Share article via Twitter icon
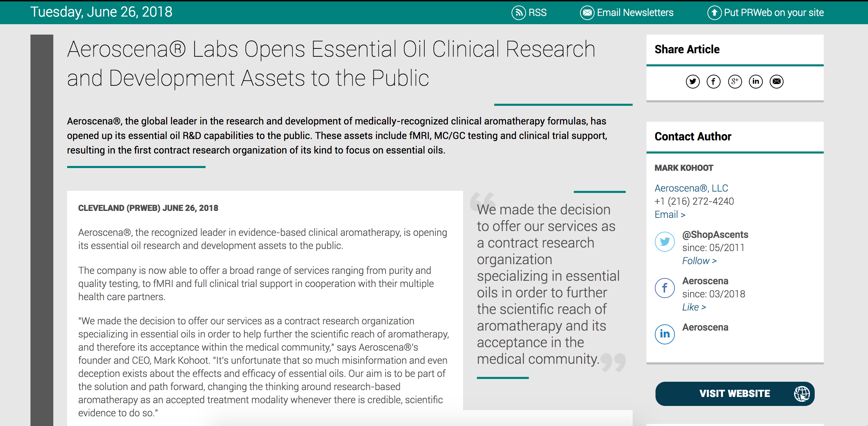This screenshot has height=426, width=868. pyautogui.click(x=693, y=82)
